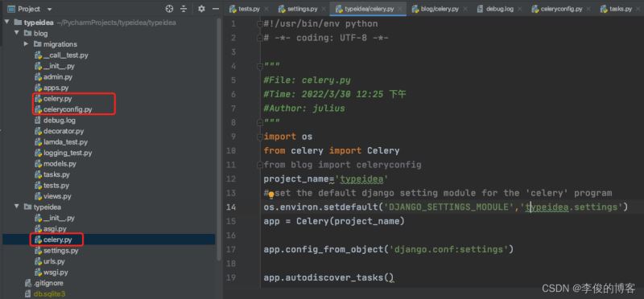
Task: Click the locate/select opened file target icon
Action: pyautogui.click(x=169, y=9)
